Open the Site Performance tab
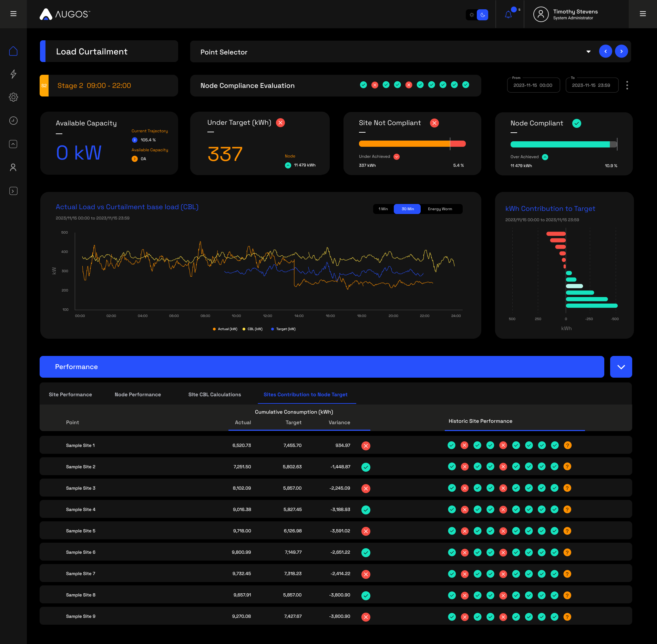 pyautogui.click(x=70, y=395)
